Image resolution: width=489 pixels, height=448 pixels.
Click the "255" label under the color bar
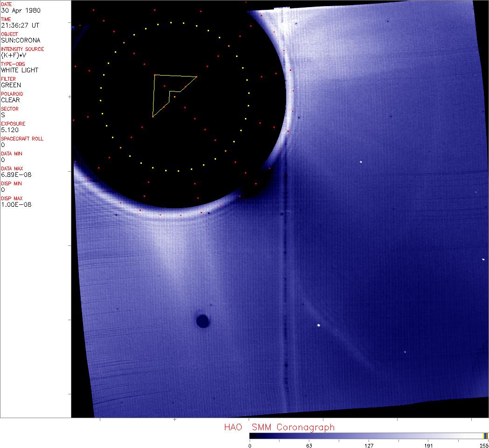[484, 445]
